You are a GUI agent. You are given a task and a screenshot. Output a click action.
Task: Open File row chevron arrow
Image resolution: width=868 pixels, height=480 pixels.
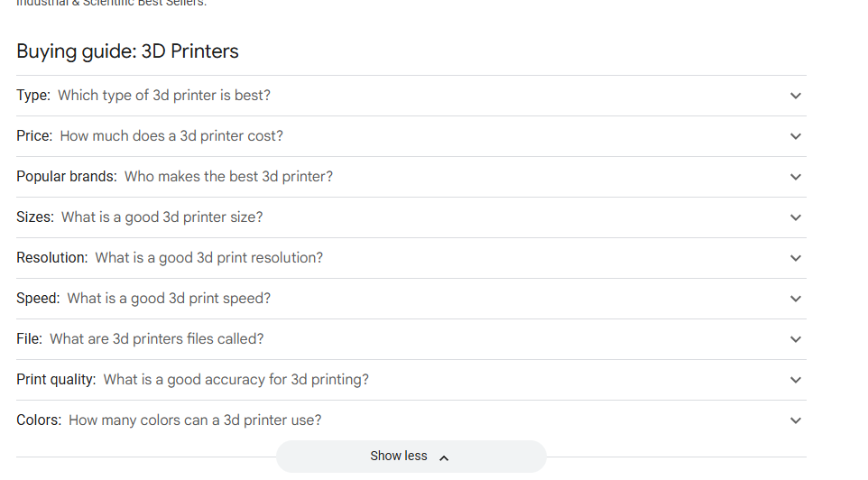795,339
